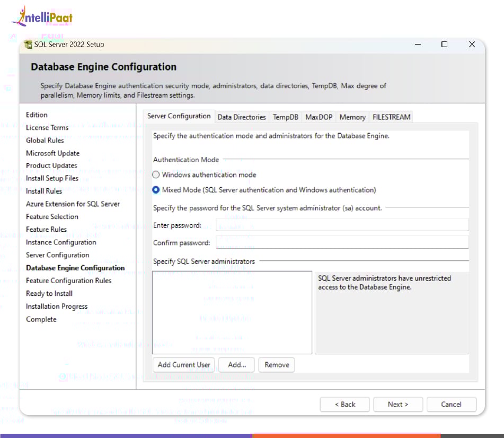Minimize the setup window
The width and height of the screenshot is (504, 438).
(417, 45)
